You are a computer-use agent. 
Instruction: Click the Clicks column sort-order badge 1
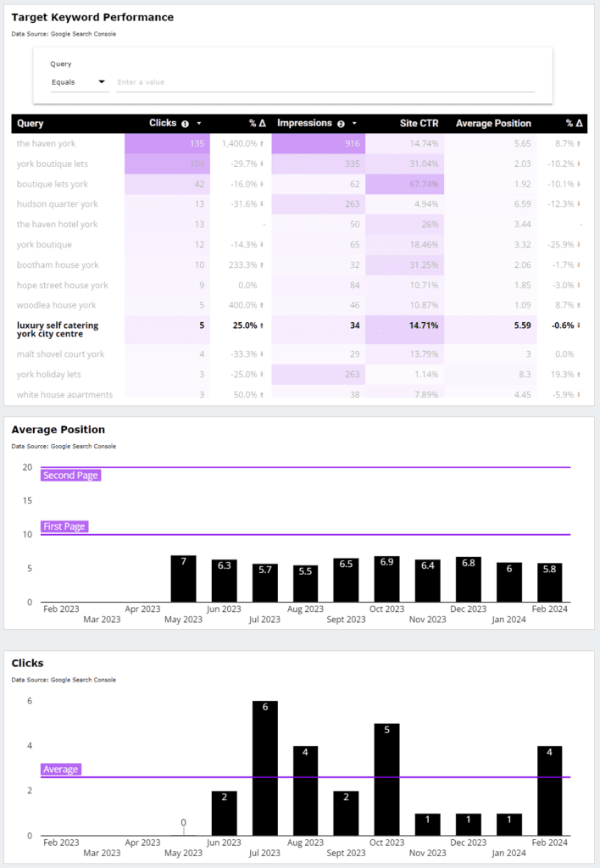point(185,124)
